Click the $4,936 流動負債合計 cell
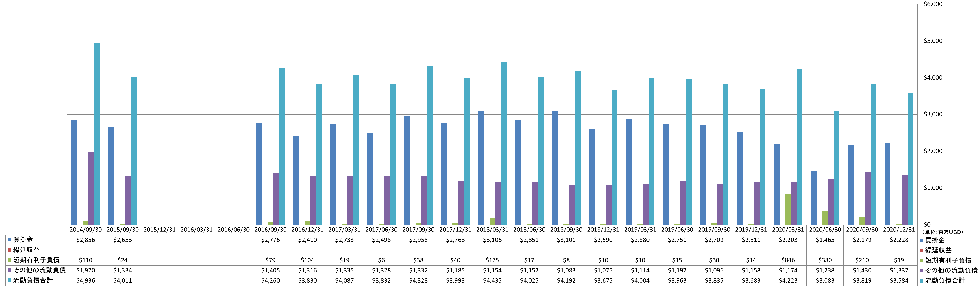The width and height of the screenshot is (980, 286). click(x=86, y=280)
